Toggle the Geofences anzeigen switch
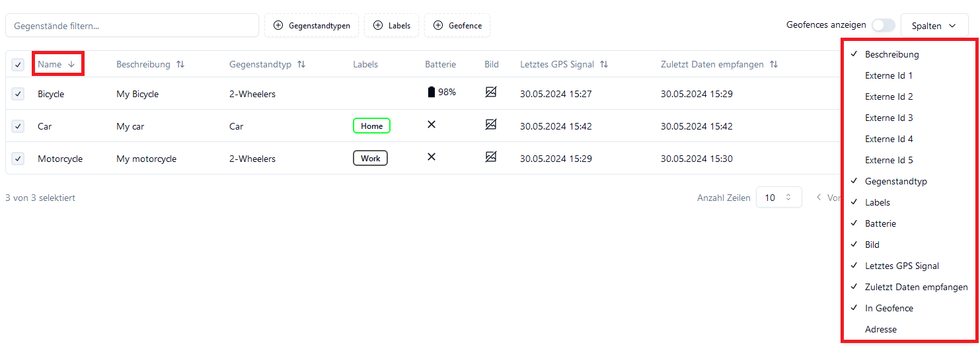980x347 pixels. pos(883,25)
